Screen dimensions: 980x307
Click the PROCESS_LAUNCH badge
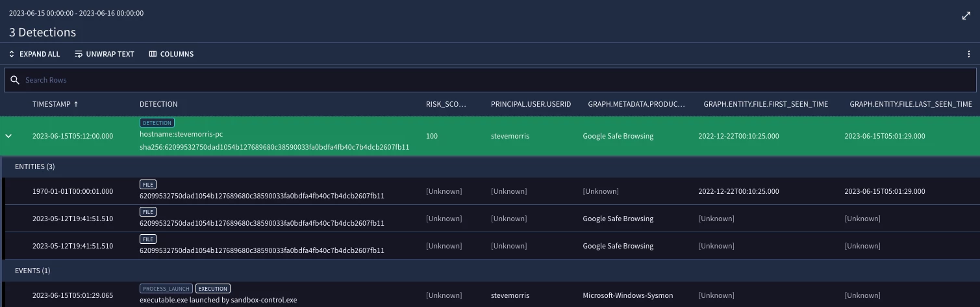(166, 288)
